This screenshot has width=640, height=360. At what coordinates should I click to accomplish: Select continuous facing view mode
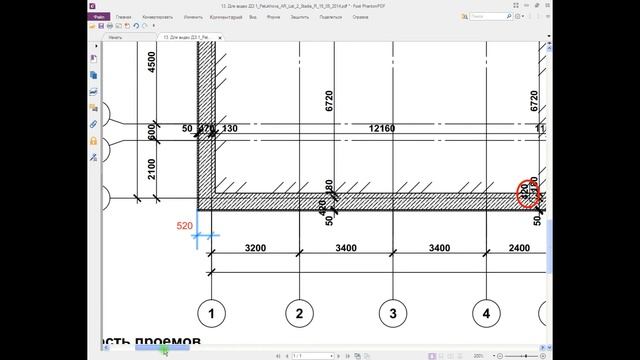pos(460,356)
